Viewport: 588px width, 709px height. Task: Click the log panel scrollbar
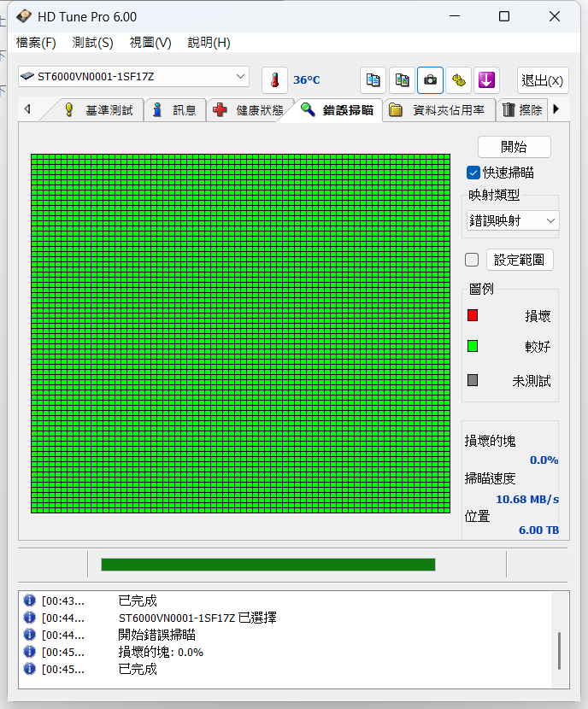560,651
